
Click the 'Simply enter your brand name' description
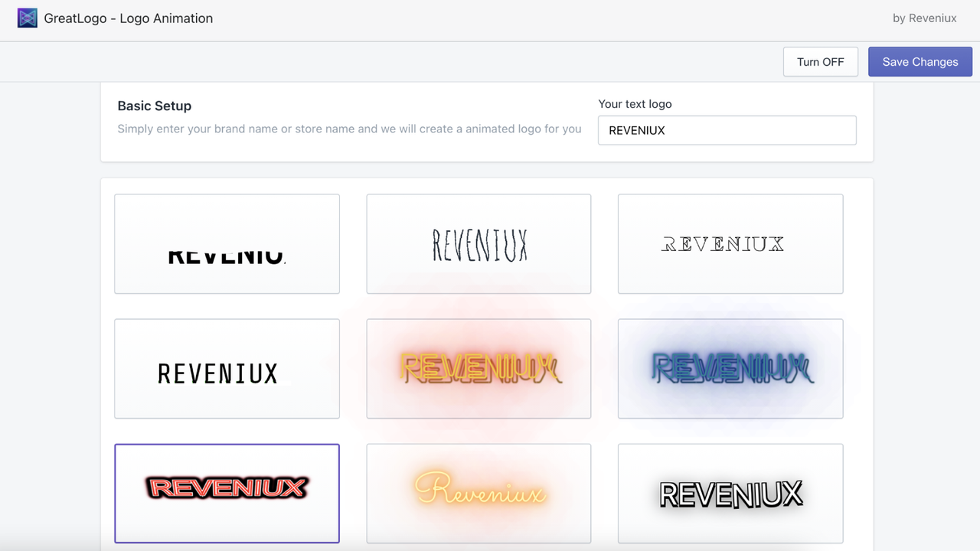349,129
